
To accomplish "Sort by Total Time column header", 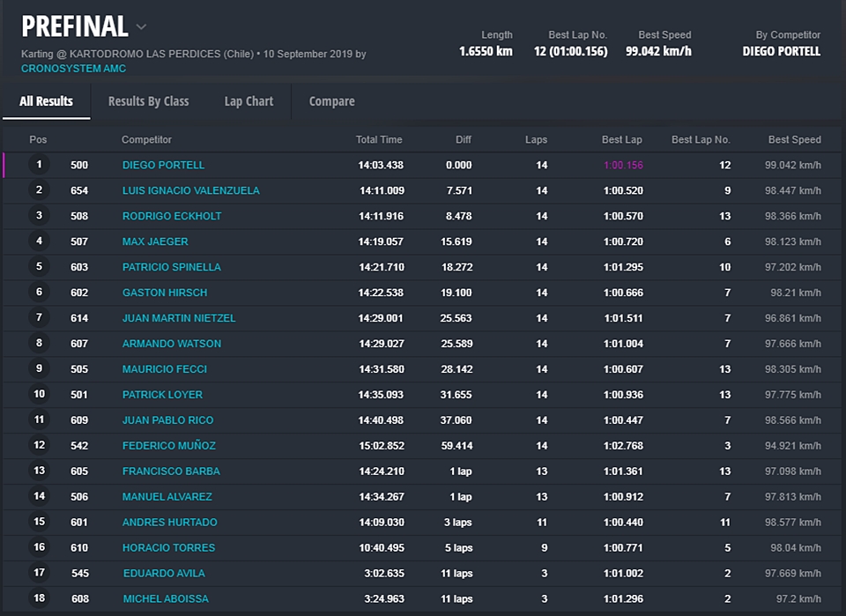I will [379, 139].
